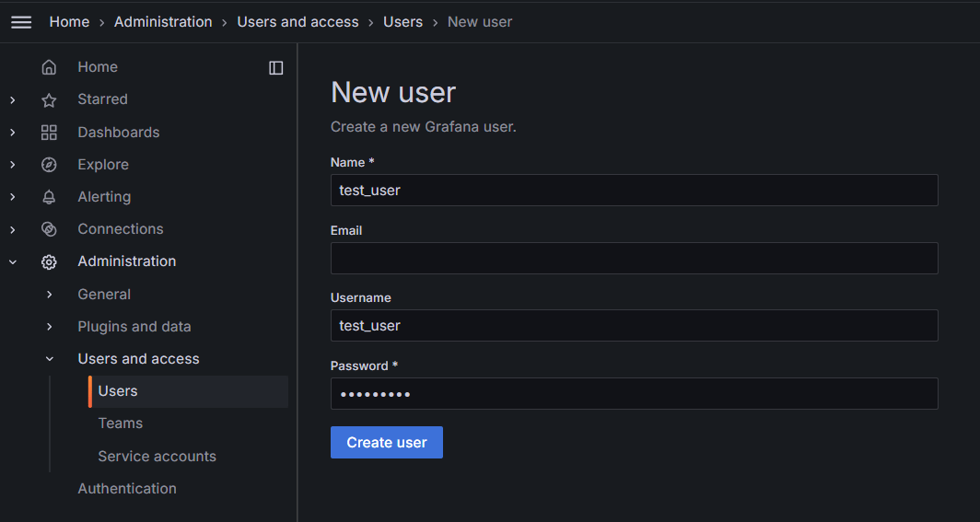Image resolution: width=980 pixels, height=522 pixels.
Task: Click the empty Email input field
Action: tap(634, 259)
